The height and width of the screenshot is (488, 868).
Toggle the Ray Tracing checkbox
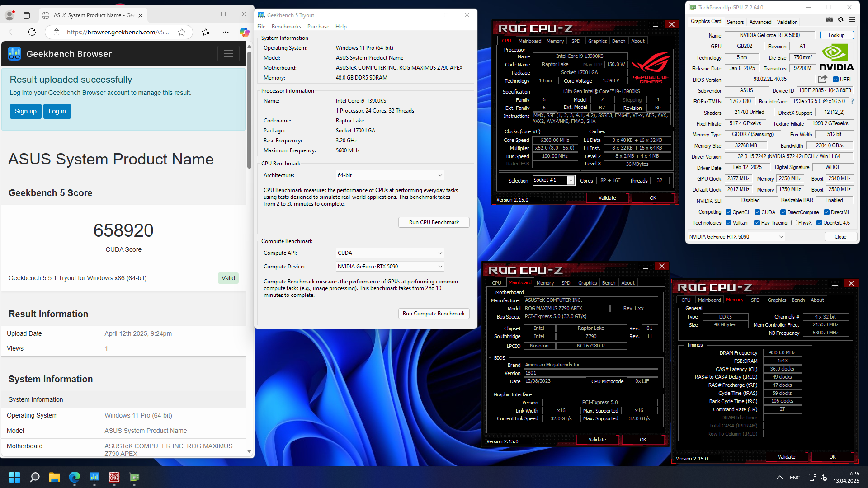757,223
